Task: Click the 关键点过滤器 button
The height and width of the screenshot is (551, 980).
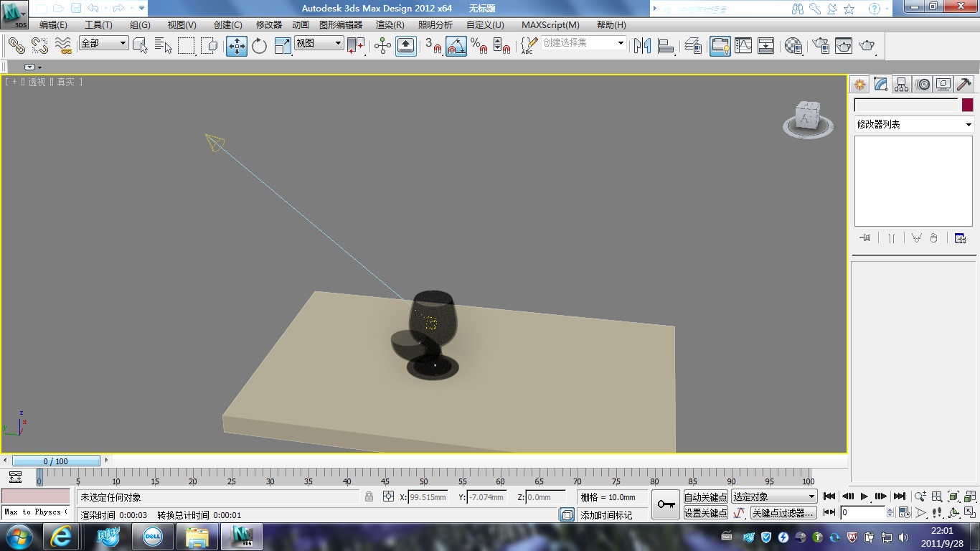Action: pos(783,513)
